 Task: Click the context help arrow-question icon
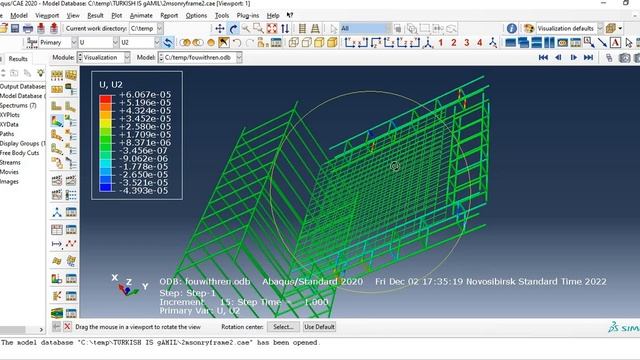pyautogui.click(x=290, y=15)
